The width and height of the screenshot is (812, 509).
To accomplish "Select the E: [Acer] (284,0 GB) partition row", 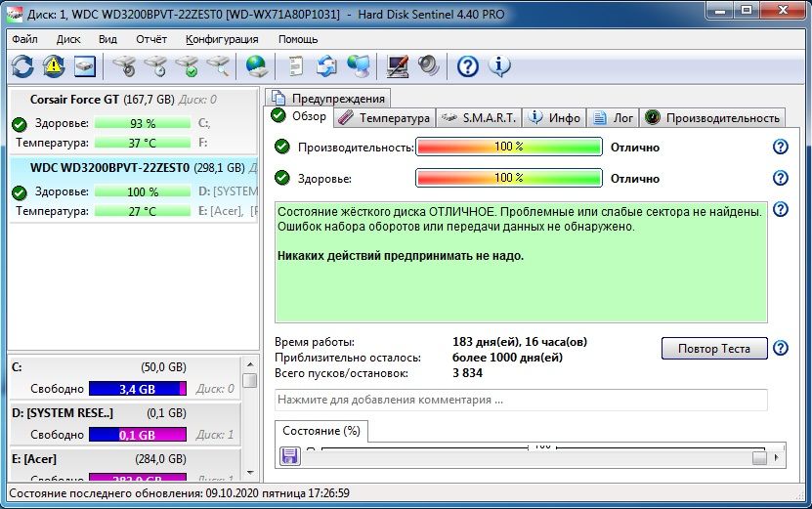I will pos(125,465).
